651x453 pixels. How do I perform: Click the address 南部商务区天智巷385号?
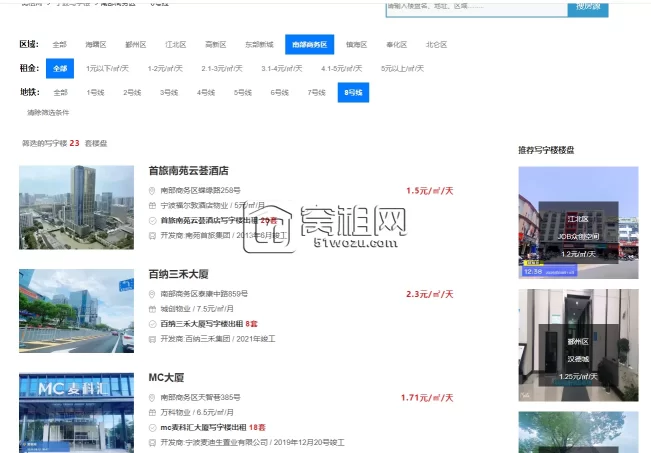pyautogui.click(x=201, y=397)
